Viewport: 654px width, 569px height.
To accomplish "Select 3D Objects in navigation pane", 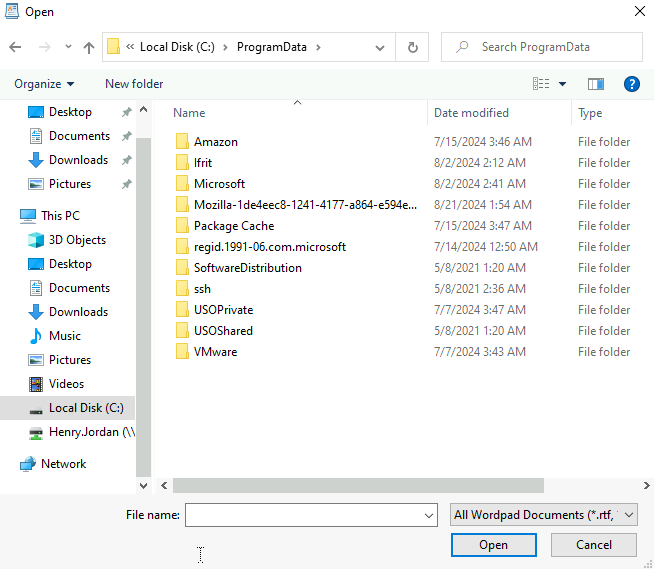I will click(77, 240).
